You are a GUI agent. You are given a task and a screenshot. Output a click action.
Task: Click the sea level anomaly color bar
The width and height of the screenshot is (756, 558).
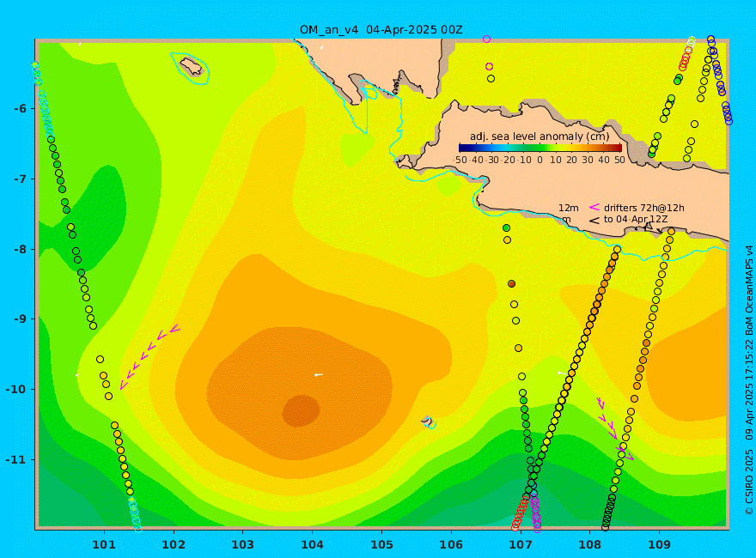point(540,148)
